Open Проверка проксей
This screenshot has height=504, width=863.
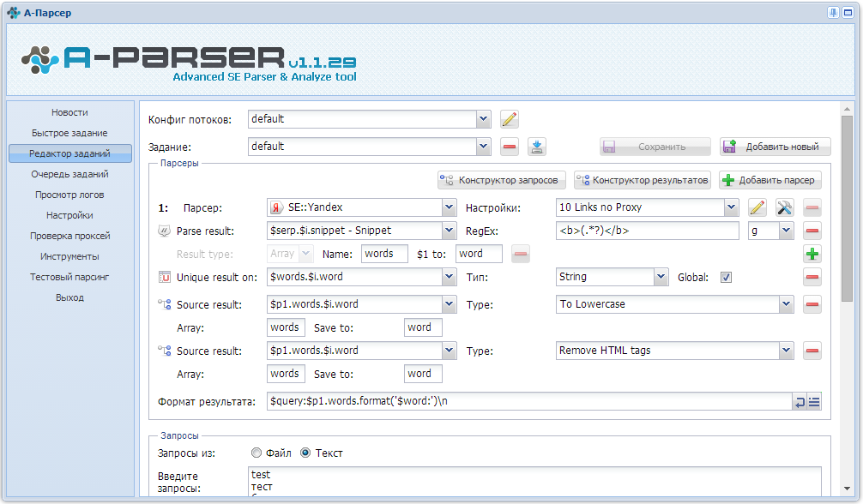(69, 236)
